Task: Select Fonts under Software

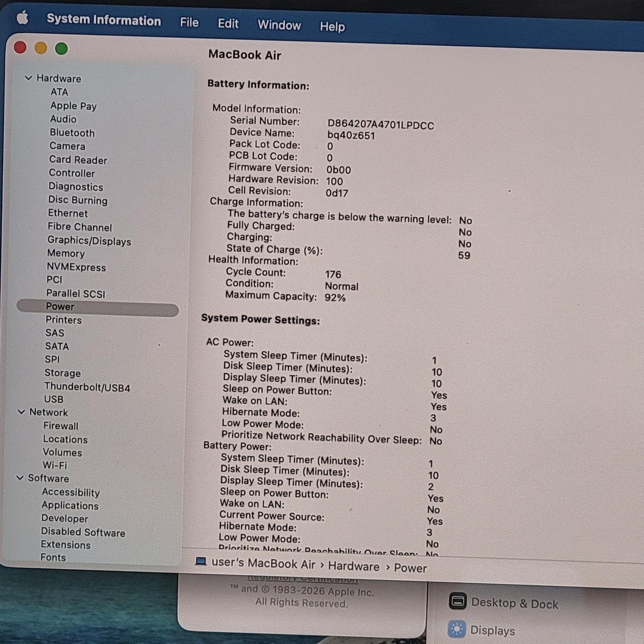Action: [x=53, y=558]
